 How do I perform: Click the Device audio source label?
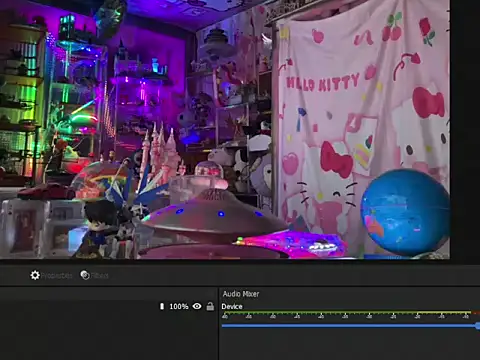tap(232, 306)
